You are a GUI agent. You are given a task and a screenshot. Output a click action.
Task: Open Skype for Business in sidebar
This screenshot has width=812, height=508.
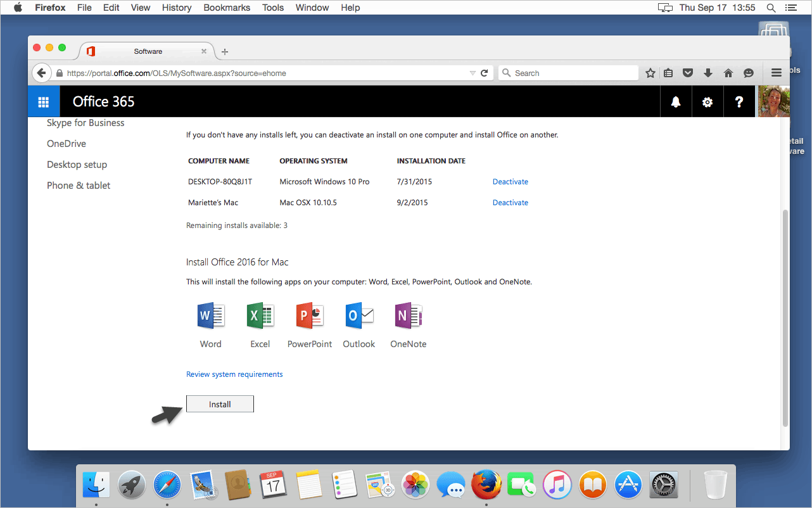click(86, 123)
